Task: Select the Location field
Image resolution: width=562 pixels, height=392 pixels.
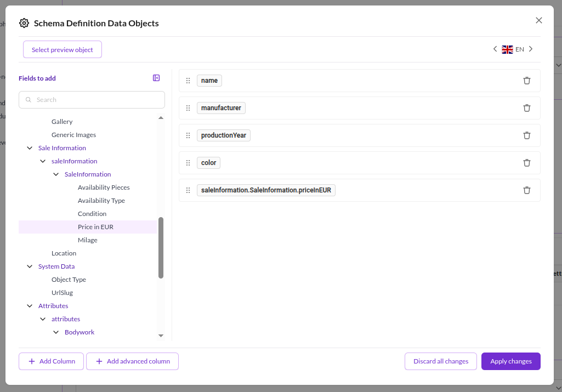Action: pyautogui.click(x=64, y=253)
